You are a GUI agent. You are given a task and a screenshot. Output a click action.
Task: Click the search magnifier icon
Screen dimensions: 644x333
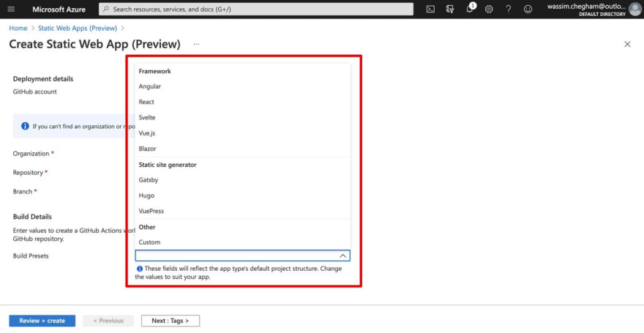(106, 9)
